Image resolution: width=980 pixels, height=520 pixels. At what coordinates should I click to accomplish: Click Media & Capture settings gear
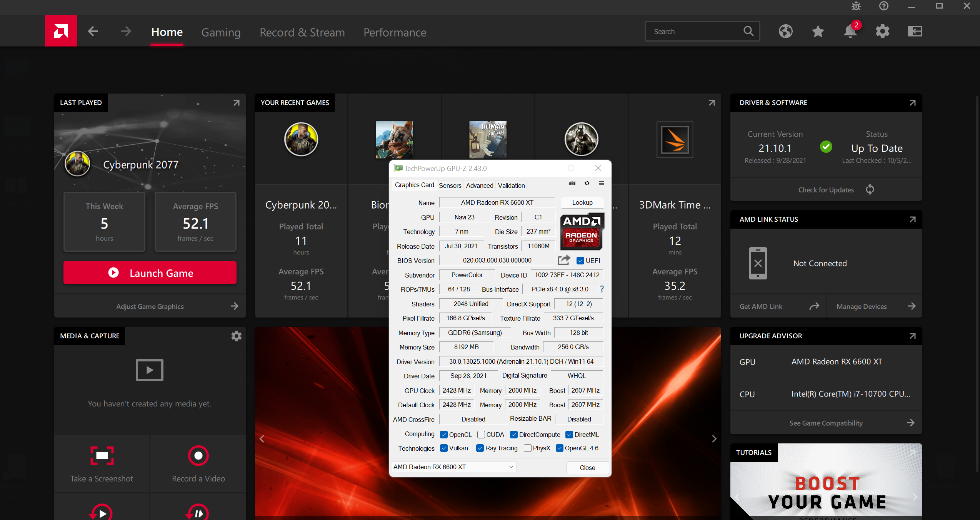point(236,336)
